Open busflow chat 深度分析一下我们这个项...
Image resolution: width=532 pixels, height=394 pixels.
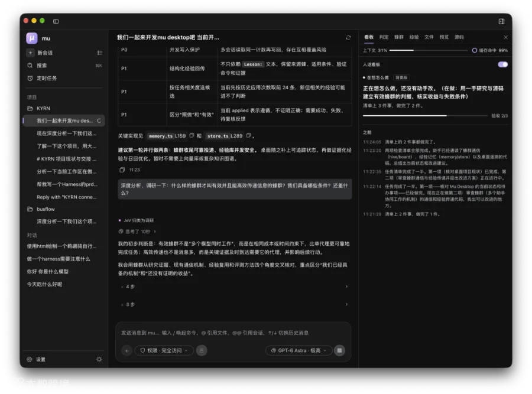(x=64, y=222)
